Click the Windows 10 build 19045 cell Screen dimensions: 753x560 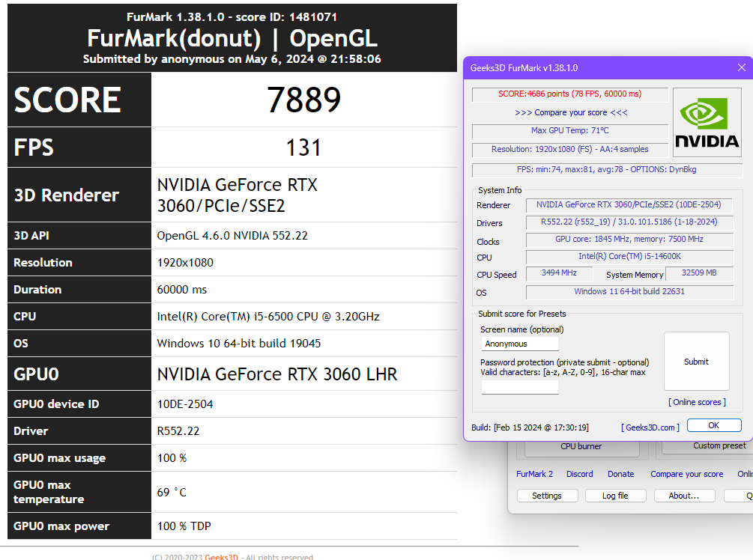pos(303,343)
